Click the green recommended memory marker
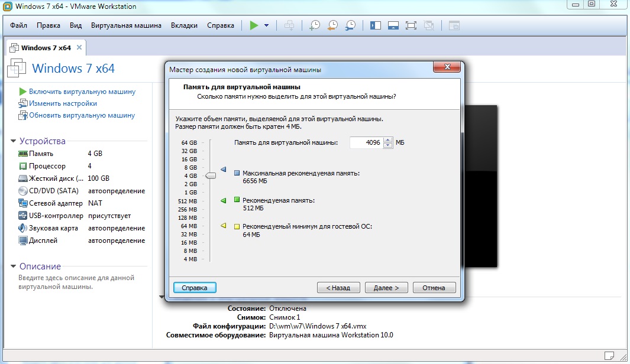Viewport: 630px width, 364px height. (x=224, y=200)
